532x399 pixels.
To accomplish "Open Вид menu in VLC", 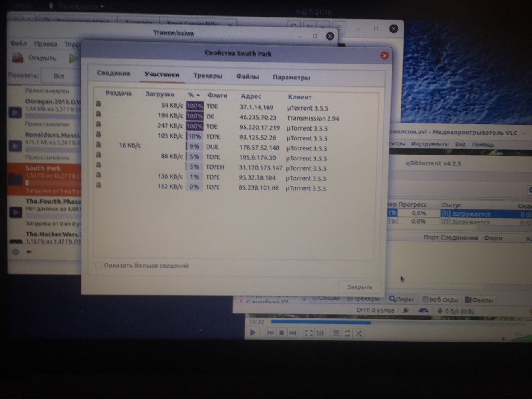I will (x=460, y=144).
